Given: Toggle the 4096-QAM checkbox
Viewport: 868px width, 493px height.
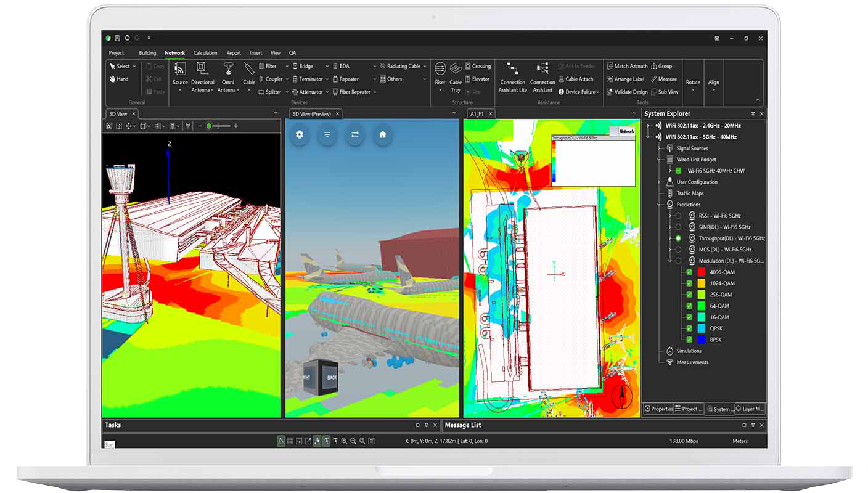Looking at the screenshot, I should pyautogui.click(x=689, y=272).
